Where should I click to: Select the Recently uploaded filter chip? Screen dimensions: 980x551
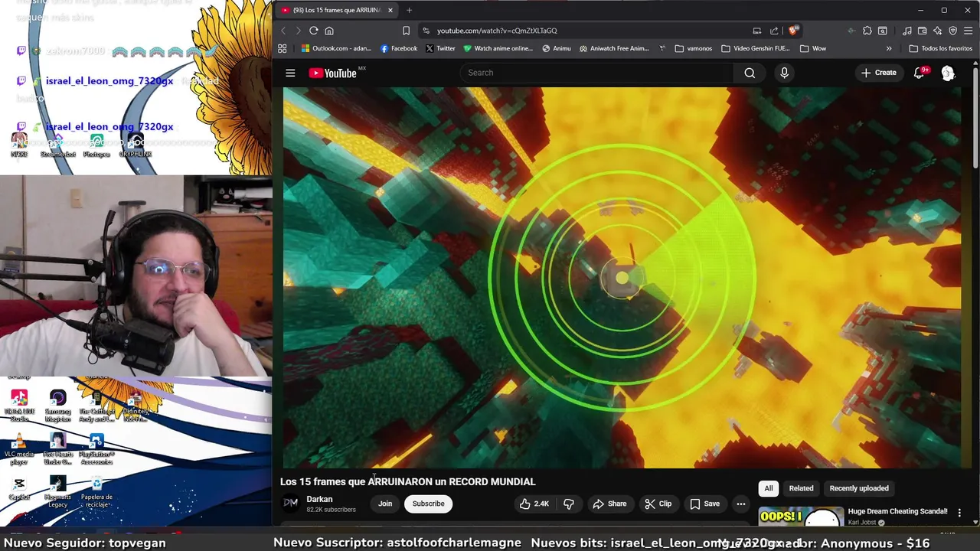click(x=859, y=488)
